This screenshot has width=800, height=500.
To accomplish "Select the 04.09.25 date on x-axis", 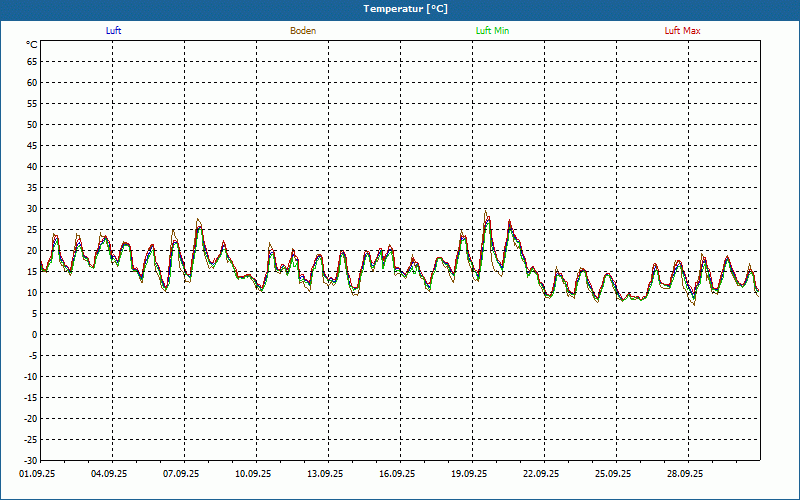I will 110,474.
